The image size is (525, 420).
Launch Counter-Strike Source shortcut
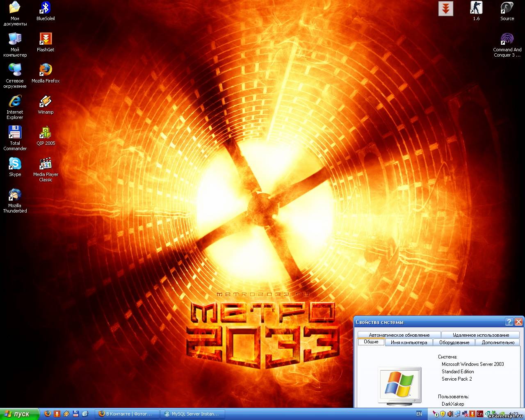click(507, 11)
